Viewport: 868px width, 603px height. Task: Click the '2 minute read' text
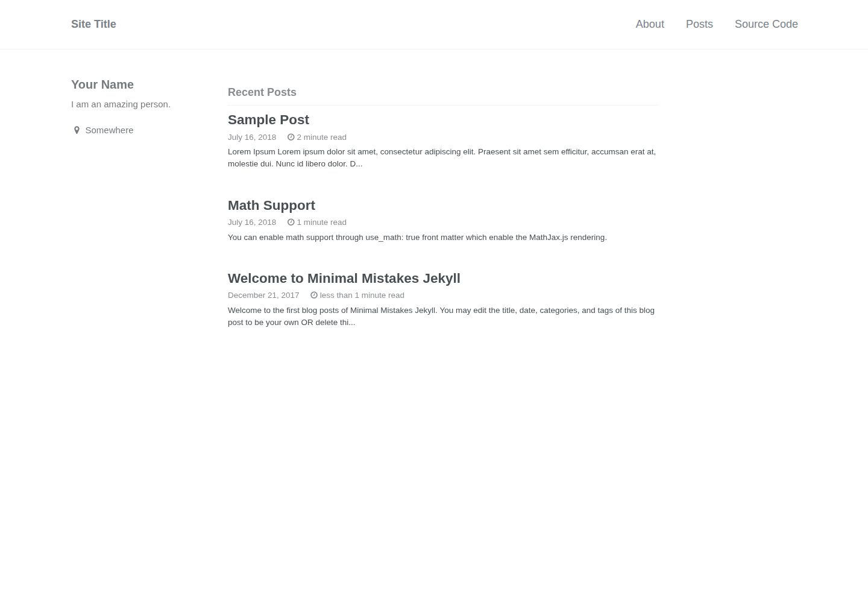(321, 137)
